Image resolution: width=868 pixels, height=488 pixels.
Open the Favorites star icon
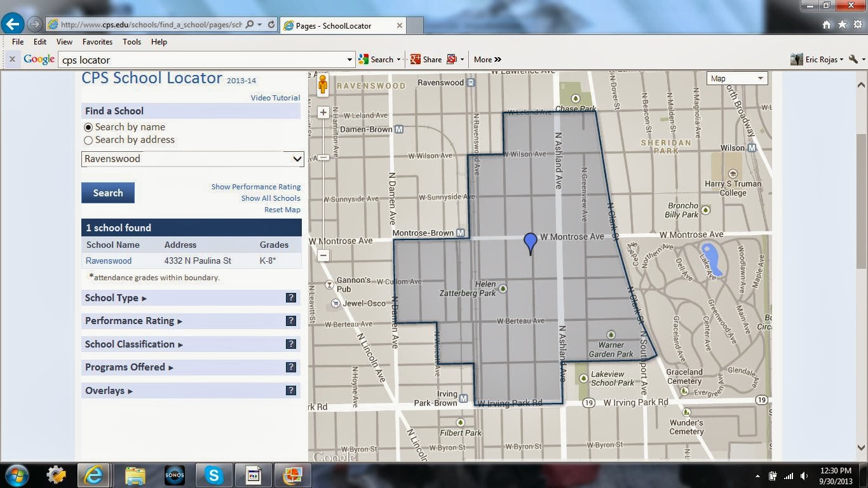coord(842,25)
